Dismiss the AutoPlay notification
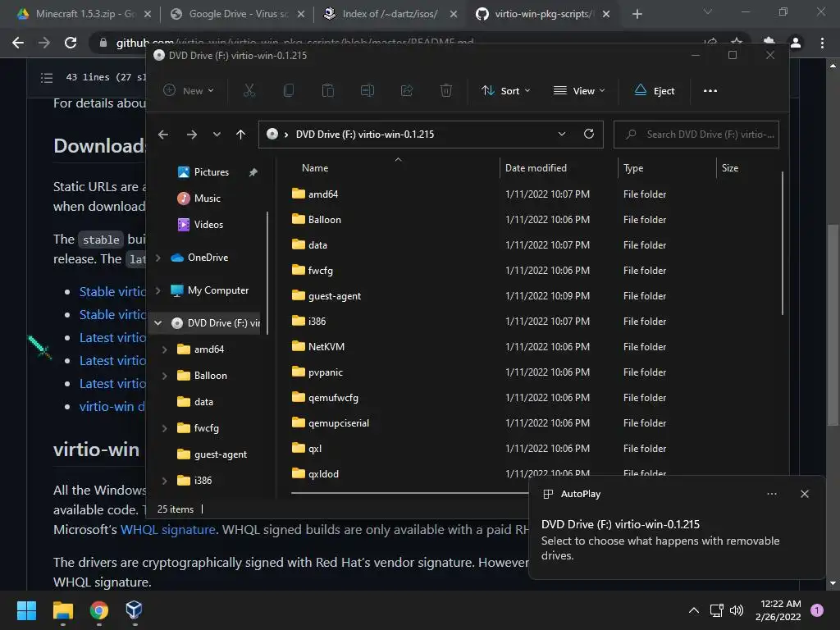This screenshot has width=840, height=630. pyautogui.click(x=805, y=494)
